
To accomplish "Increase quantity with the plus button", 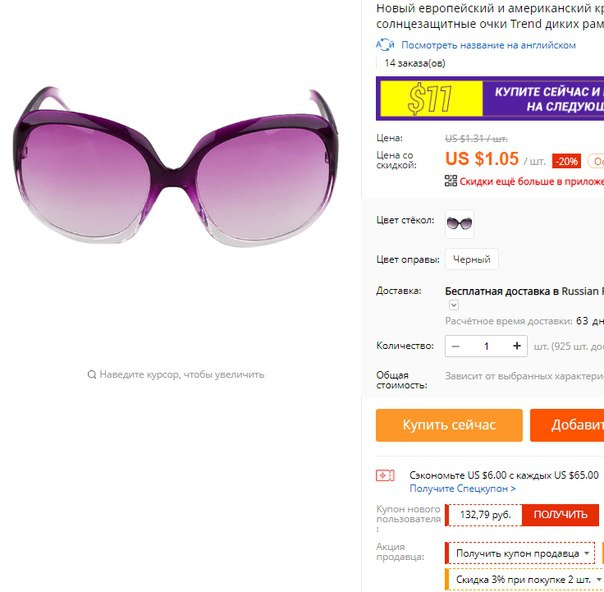I will click(517, 346).
